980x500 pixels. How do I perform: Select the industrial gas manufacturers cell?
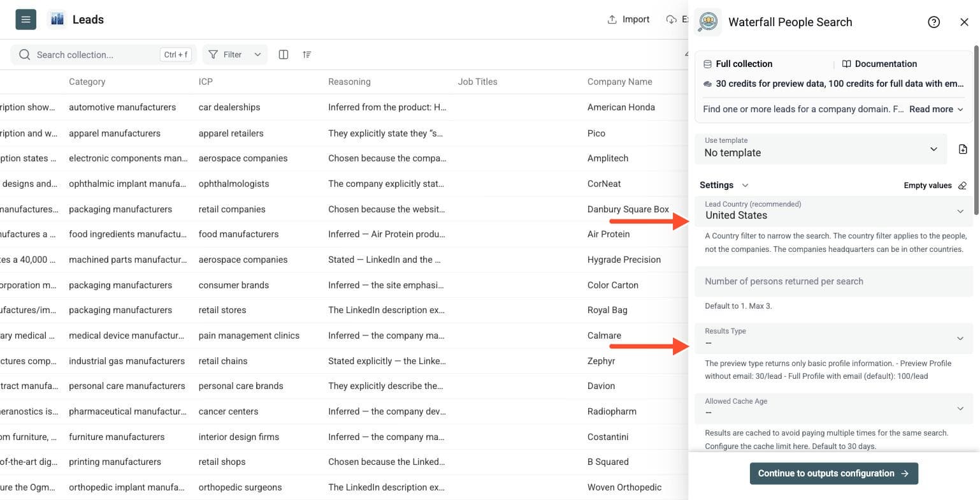(126, 361)
